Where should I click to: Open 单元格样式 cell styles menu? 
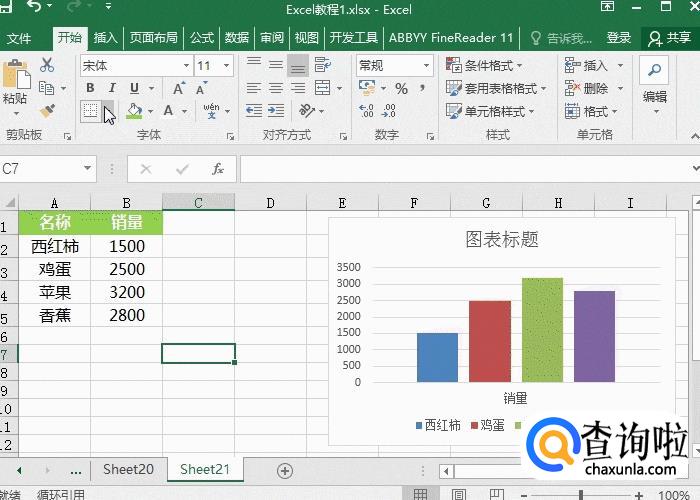491,111
